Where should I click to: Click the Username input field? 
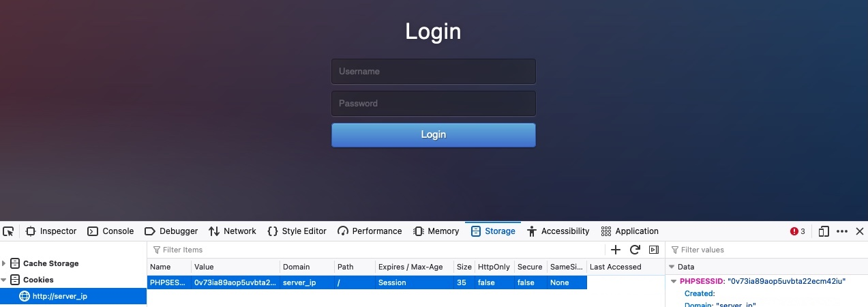(x=433, y=72)
